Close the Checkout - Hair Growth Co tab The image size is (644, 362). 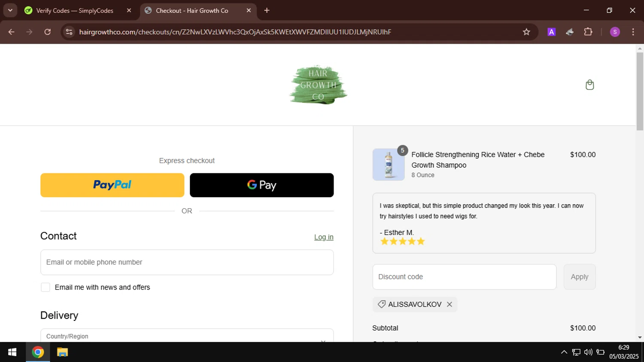249,10
